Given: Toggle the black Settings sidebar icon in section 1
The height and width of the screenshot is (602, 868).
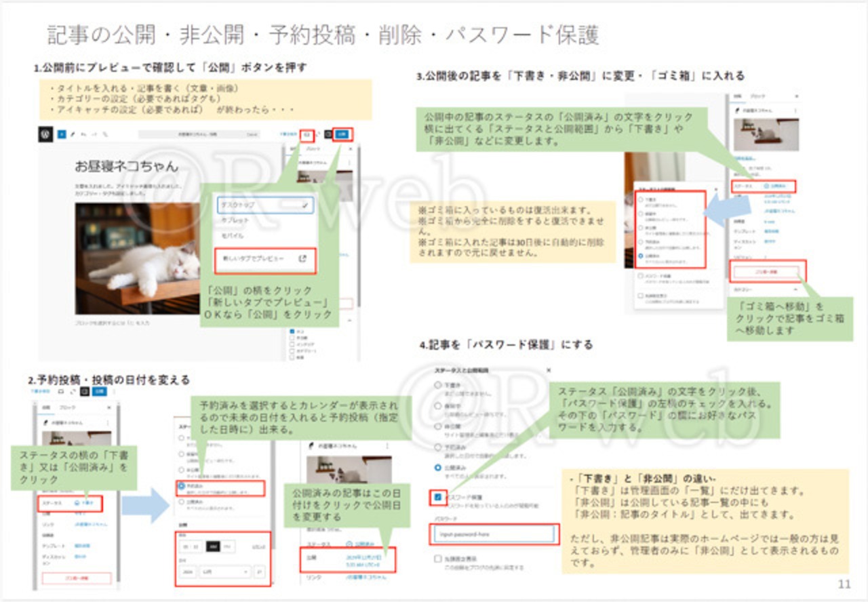Looking at the screenshot, I should pyautogui.click(x=329, y=134).
